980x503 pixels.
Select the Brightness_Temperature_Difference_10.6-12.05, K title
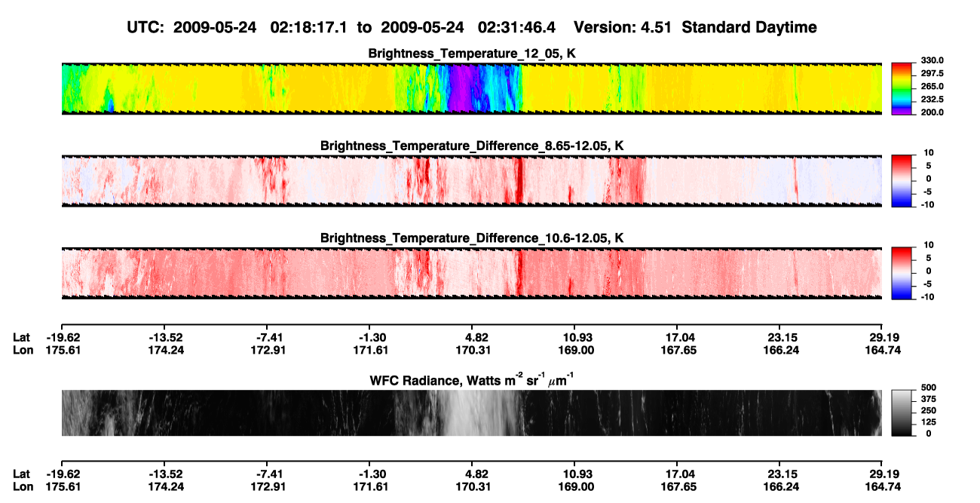click(472, 238)
